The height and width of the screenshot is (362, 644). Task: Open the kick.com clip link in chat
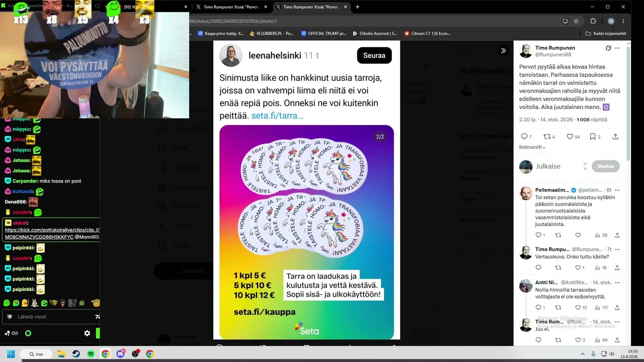pyautogui.click(x=52, y=233)
